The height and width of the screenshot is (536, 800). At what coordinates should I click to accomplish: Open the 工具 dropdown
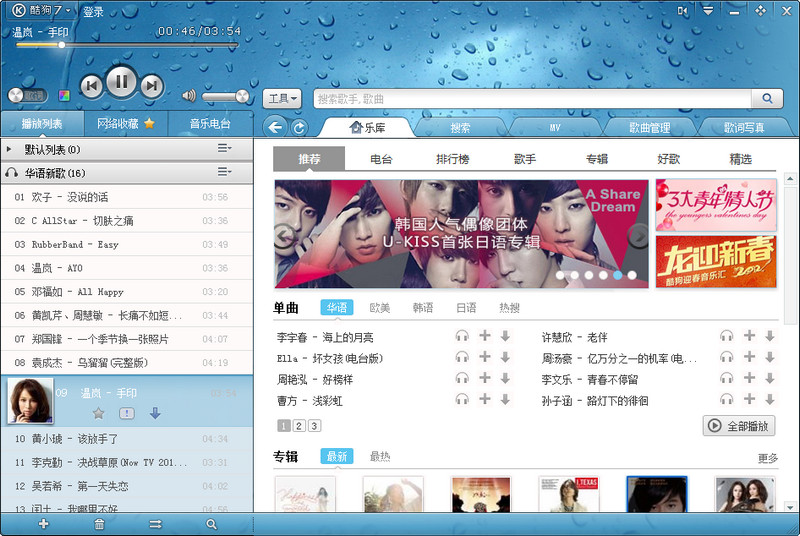[x=282, y=98]
